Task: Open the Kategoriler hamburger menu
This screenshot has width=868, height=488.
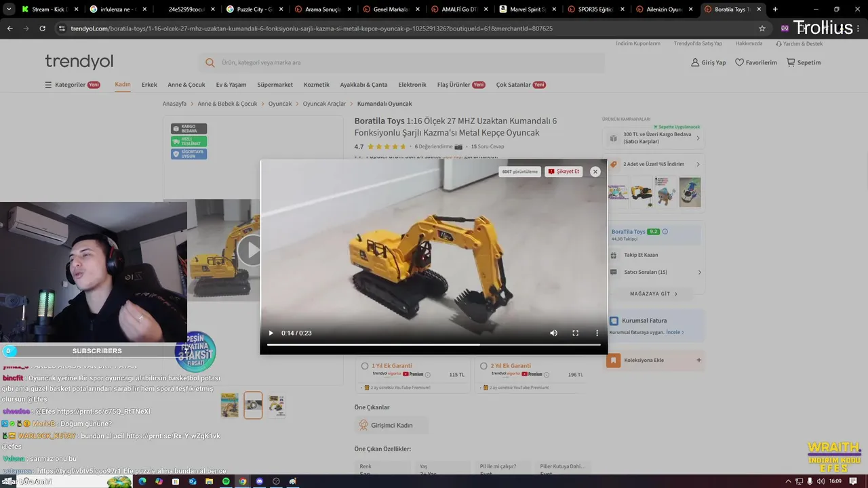Action: point(72,85)
